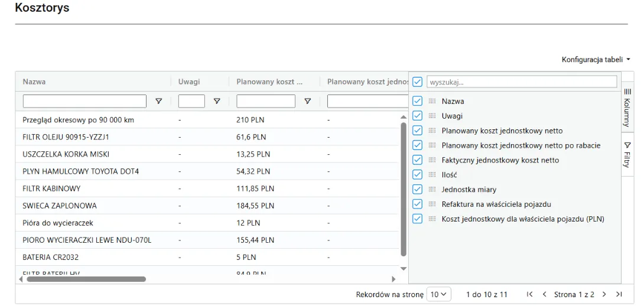The height and width of the screenshot is (306, 644).
Task: Click drag handle icon next to Ilość
Action: click(x=432, y=175)
